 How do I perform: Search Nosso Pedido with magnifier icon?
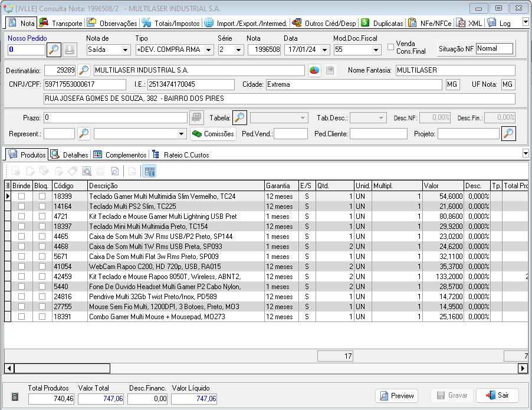(x=54, y=50)
